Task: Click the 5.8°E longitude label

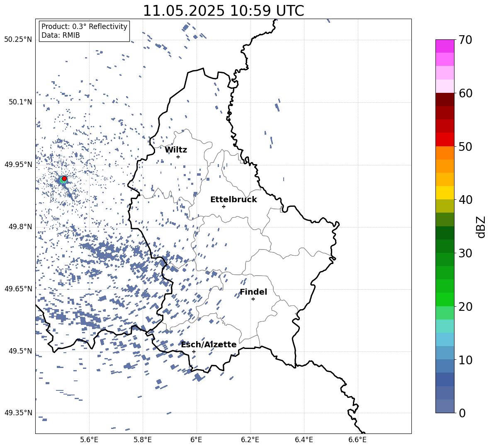Action: coord(143,440)
